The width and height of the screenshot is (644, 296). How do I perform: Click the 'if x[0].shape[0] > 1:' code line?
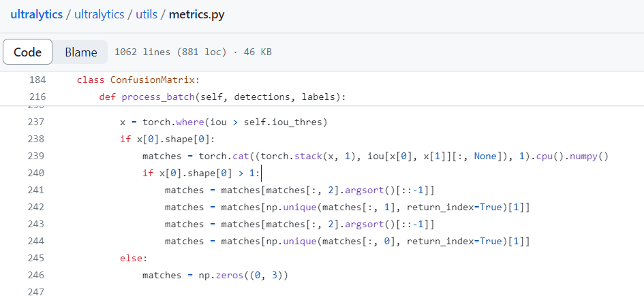click(201, 173)
